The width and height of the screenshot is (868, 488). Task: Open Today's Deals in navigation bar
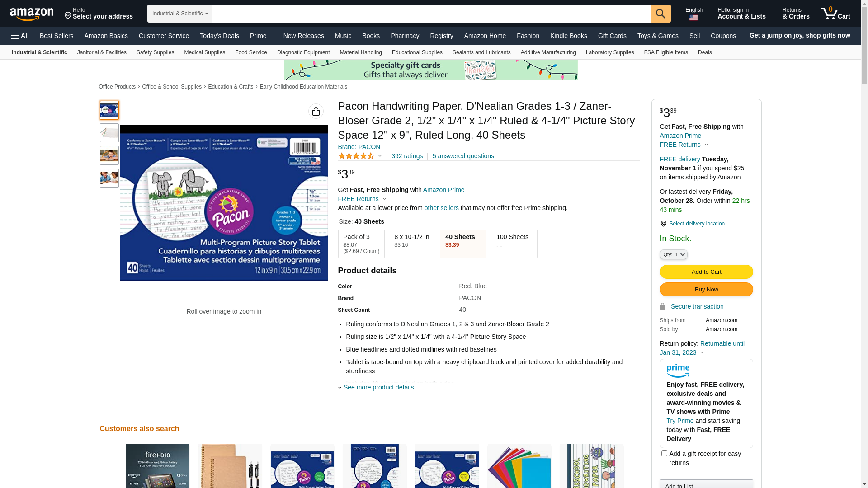219,36
